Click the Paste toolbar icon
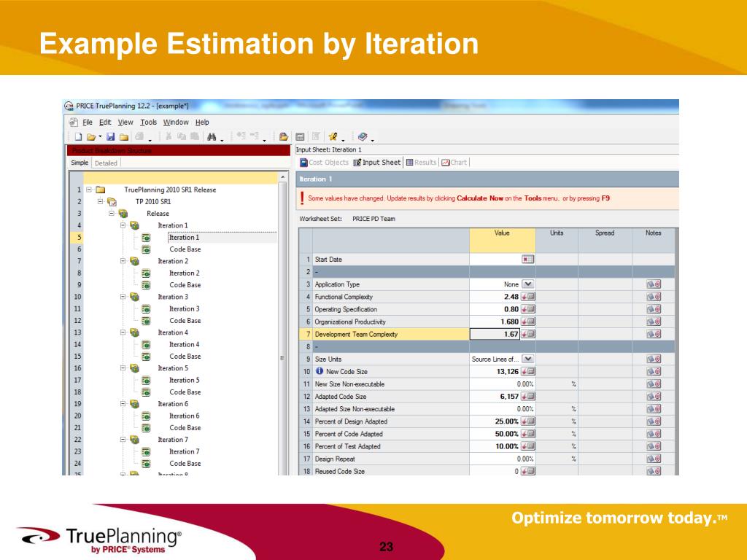Screen dimensions: 747x560 [x=194, y=136]
